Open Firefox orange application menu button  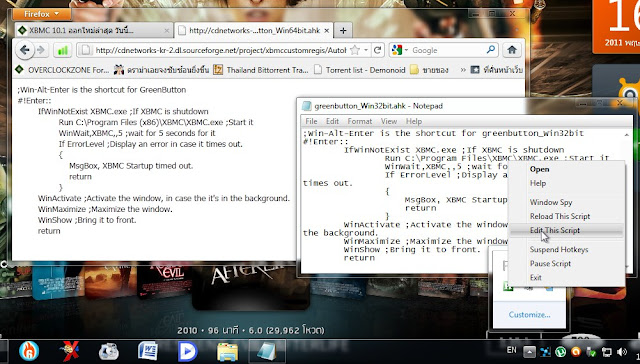pos(42,14)
